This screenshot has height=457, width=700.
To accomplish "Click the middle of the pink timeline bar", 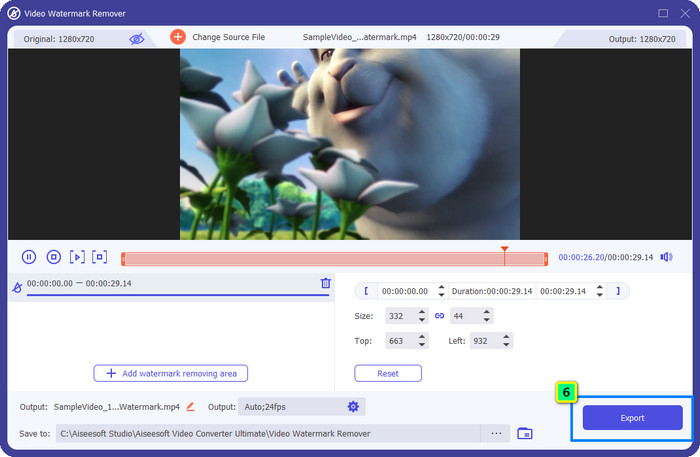I will 334,259.
